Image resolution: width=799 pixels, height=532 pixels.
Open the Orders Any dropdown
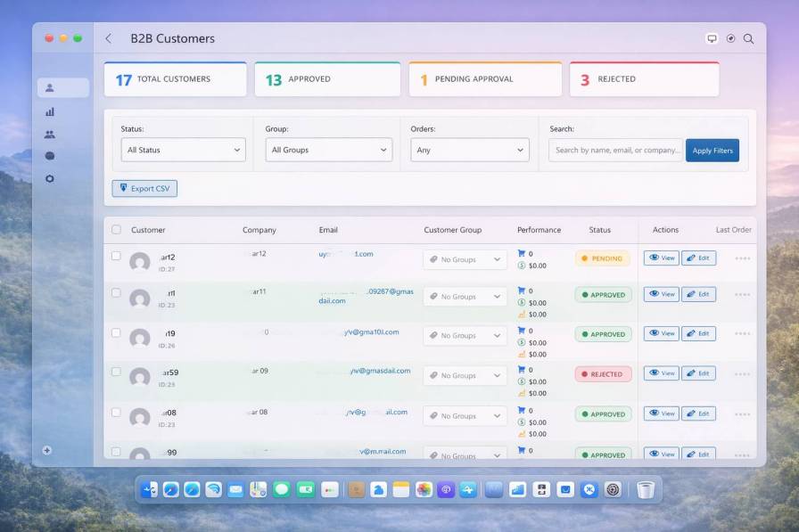click(x=470, y=151)
